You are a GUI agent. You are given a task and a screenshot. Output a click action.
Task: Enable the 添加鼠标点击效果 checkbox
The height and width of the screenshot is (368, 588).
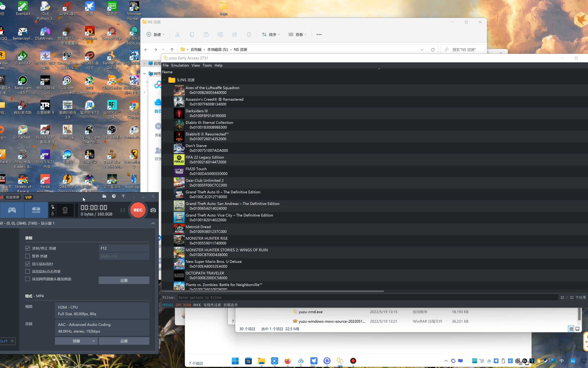point(27,271)
